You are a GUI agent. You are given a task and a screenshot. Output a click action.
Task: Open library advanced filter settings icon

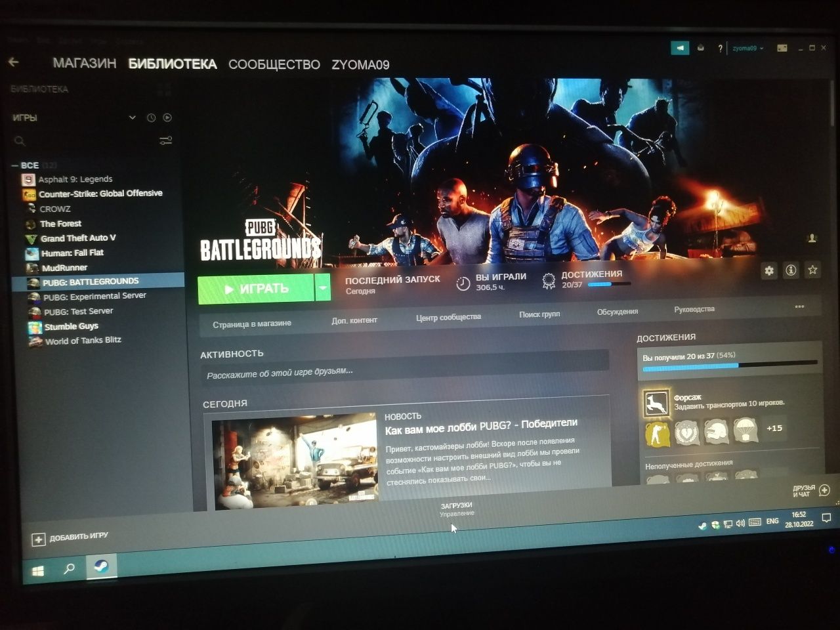(x=165, y=140)
